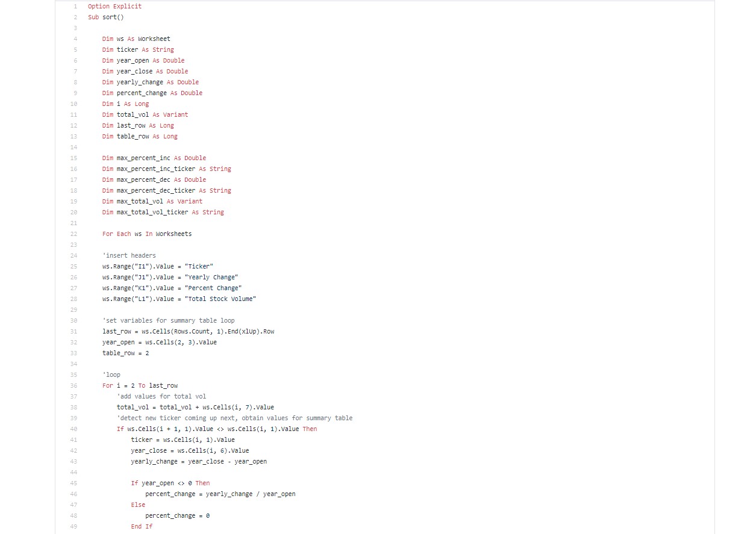Place cursor on "Dim total_vol As Variant"

tap(145, 114)
